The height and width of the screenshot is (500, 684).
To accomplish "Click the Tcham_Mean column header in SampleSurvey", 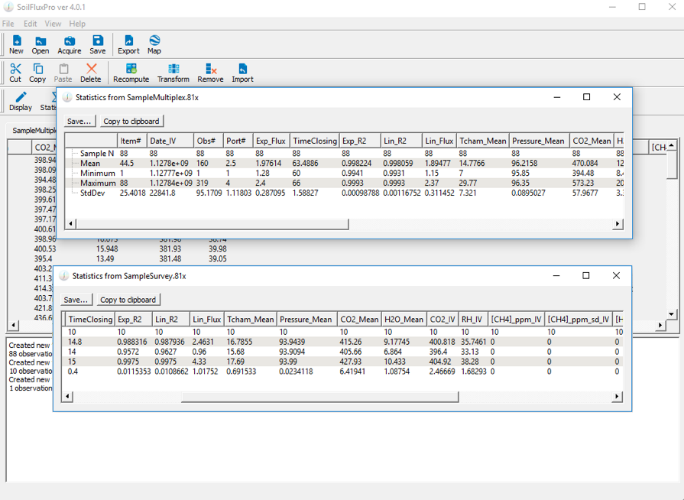I will point(250,319).
